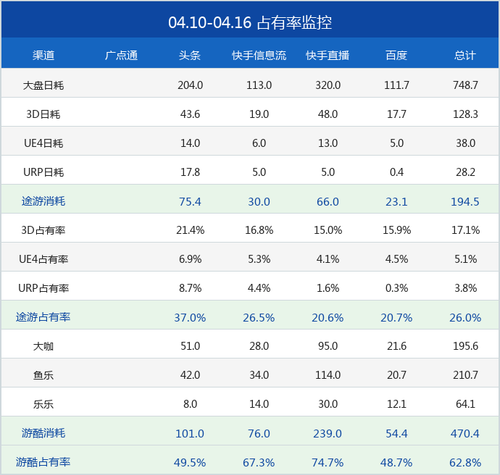Screen dimensions: 500x475
Task: Select URP占有率 头条 value "8.7%"
Action: tap(190, 288)
